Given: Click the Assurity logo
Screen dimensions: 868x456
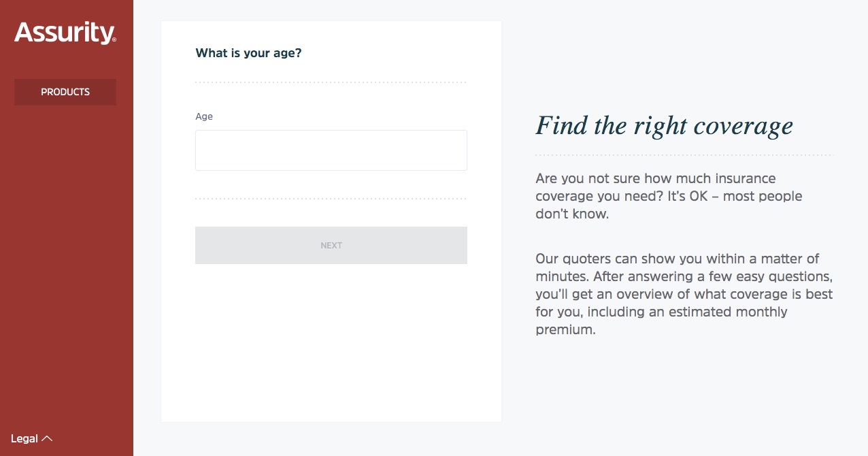Looking at the screenshot, I should click(x=64, y=33).
